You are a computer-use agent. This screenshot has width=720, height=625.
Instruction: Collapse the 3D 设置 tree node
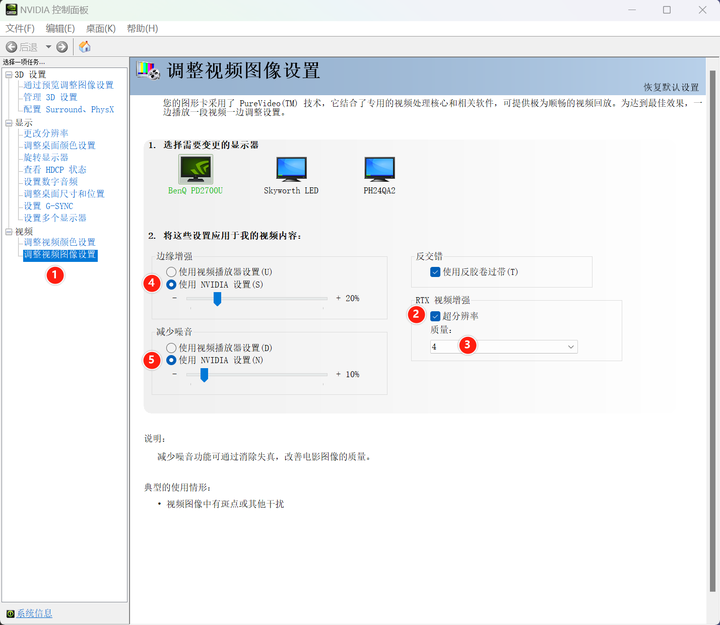9,74
